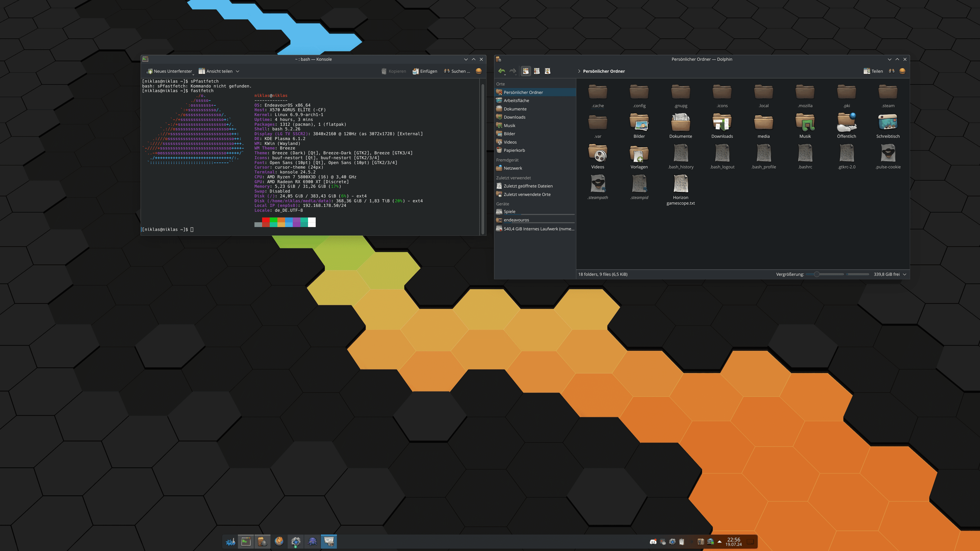Click the Ansicht teilen button in Konsole
The image size is (980, 551).
(215, 71)
